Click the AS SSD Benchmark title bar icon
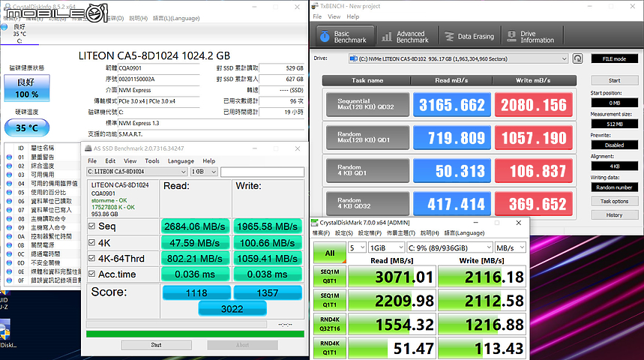Image resolution: width=644 pixels, height=360 pixels. [88, 148]
